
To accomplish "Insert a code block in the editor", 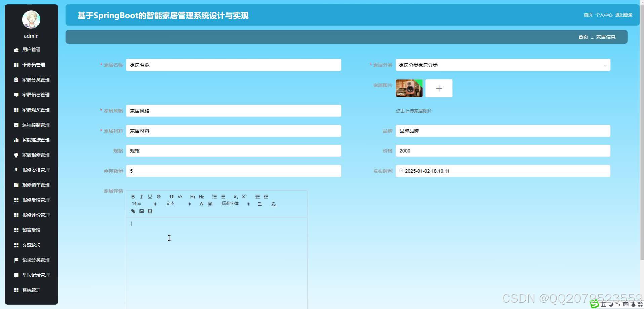I will pos(180,197).
